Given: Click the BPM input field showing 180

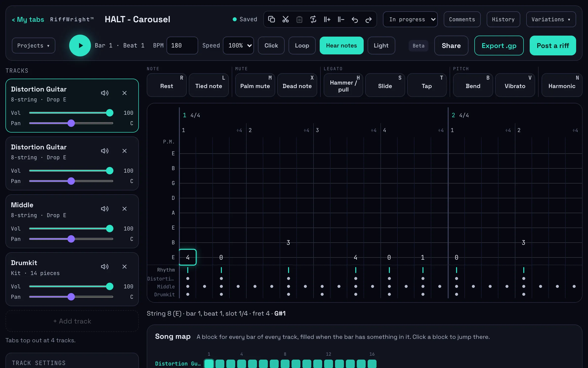Looking at the screenshot, I should [x=182, y=46].
